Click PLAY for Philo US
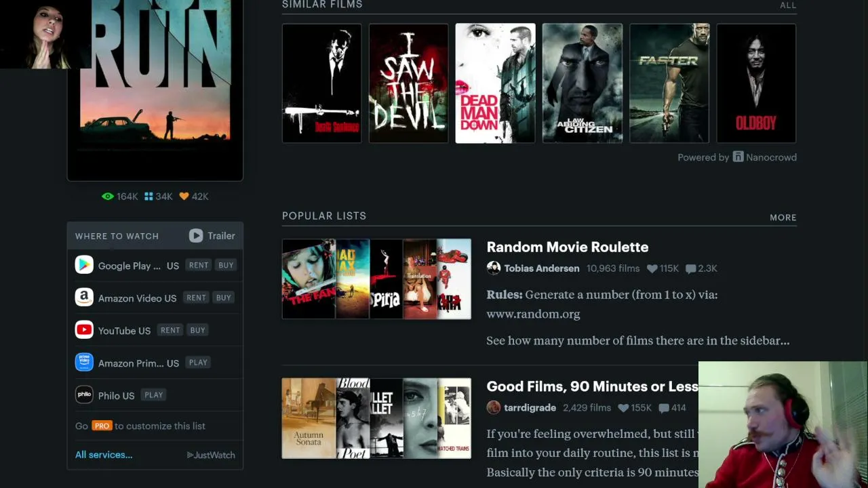Screen dimensions: 868x488 click(153, 395)
